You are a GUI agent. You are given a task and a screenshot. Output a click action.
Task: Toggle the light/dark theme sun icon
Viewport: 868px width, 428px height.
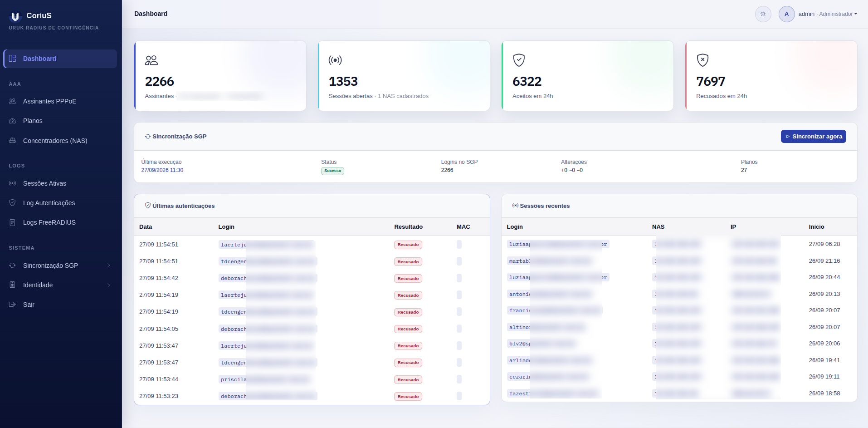coord(763,14)
